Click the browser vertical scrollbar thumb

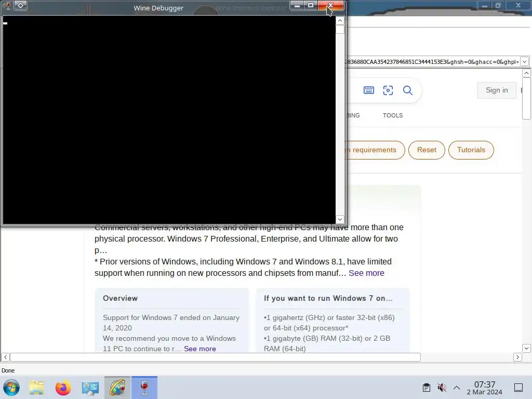pos(526,98)
